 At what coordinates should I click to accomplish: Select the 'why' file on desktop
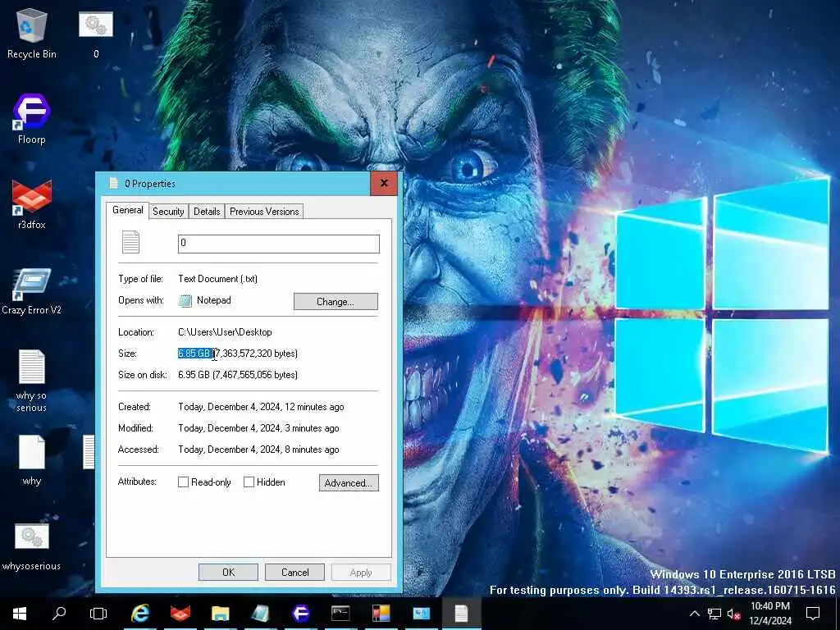[x=32, y=459]
